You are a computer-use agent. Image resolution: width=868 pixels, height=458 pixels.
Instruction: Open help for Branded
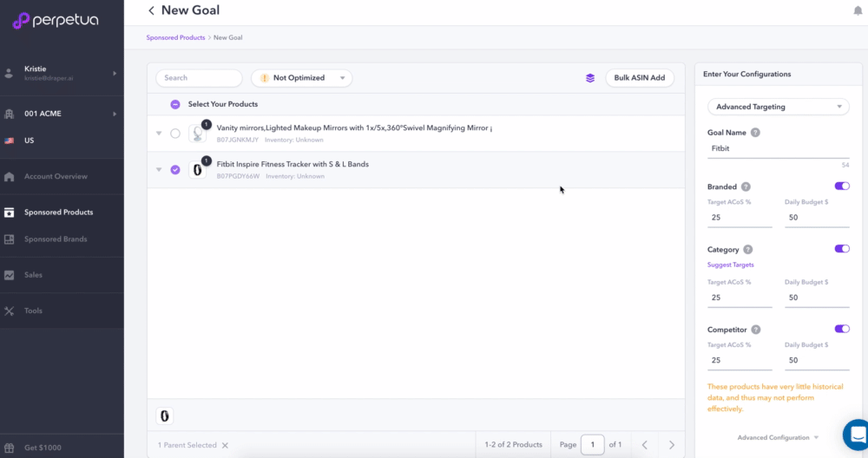coord(746,187)
